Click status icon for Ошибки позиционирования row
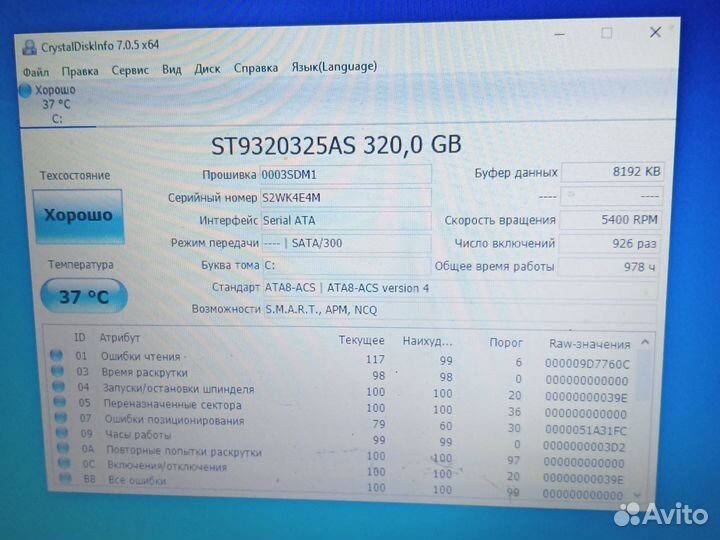The height and width of the screenshot is (540, 720). coord(61,417)
